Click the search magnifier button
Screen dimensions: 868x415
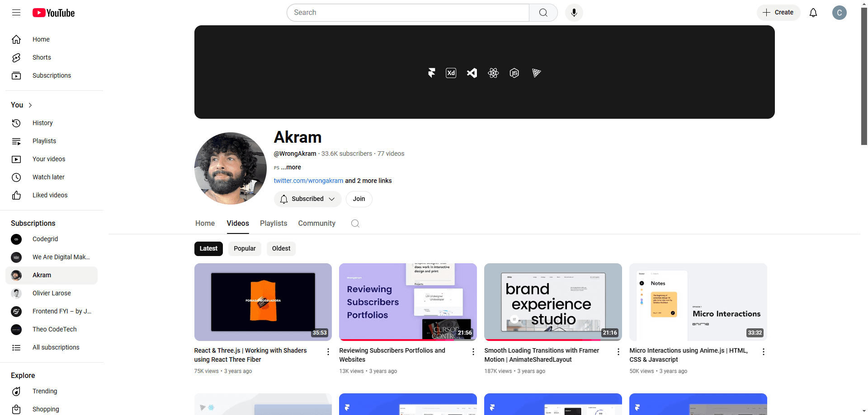tap(543, 13)
